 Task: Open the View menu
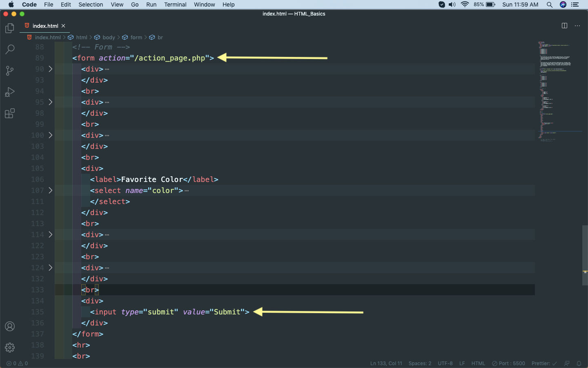coord(117,4)
